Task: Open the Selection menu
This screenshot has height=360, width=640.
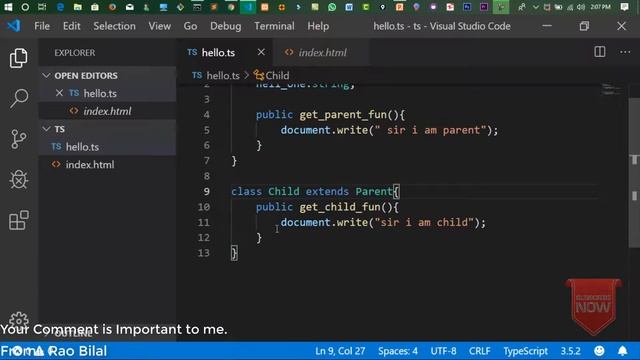Action: coord(114,26)
